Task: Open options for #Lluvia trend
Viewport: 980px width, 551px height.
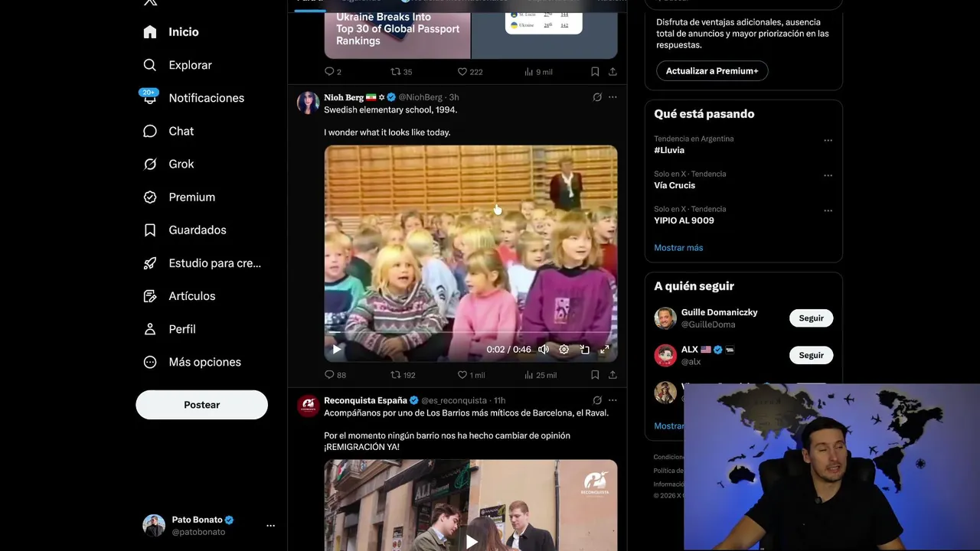Action: pos(828,141)
